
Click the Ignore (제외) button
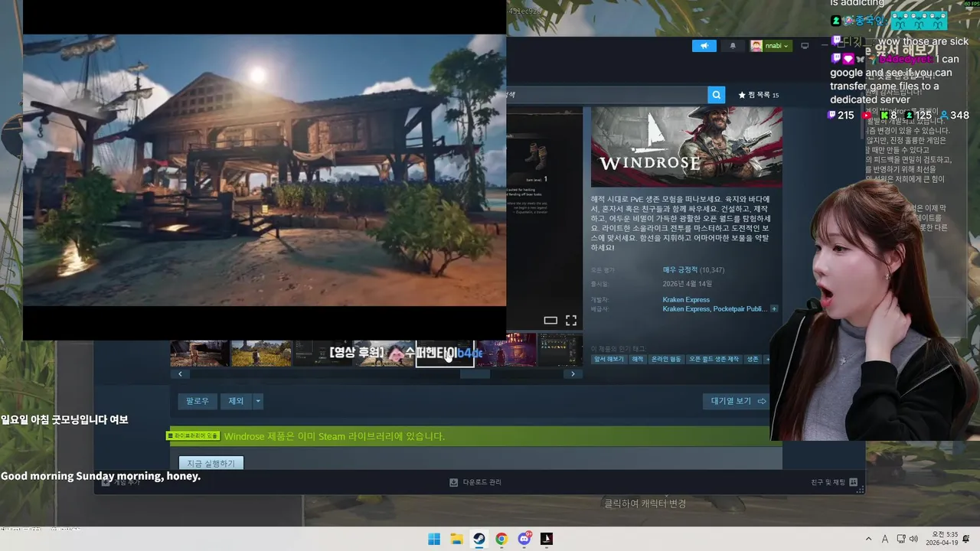point(236,401)
